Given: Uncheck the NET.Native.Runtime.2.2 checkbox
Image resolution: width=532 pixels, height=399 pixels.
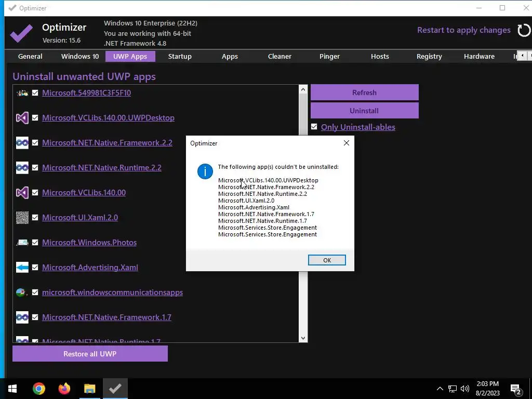Looking at the screenshot, I should coord(35,168).
